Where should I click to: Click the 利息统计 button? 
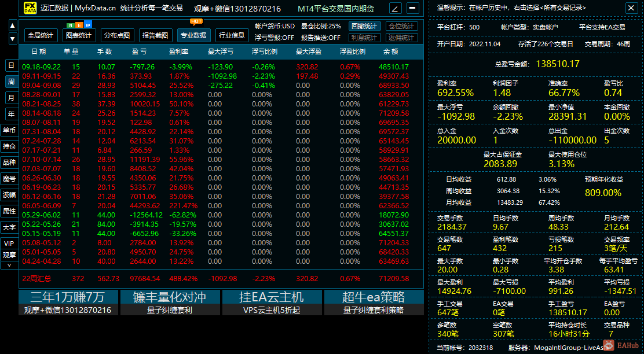click(x=364, y=38)
